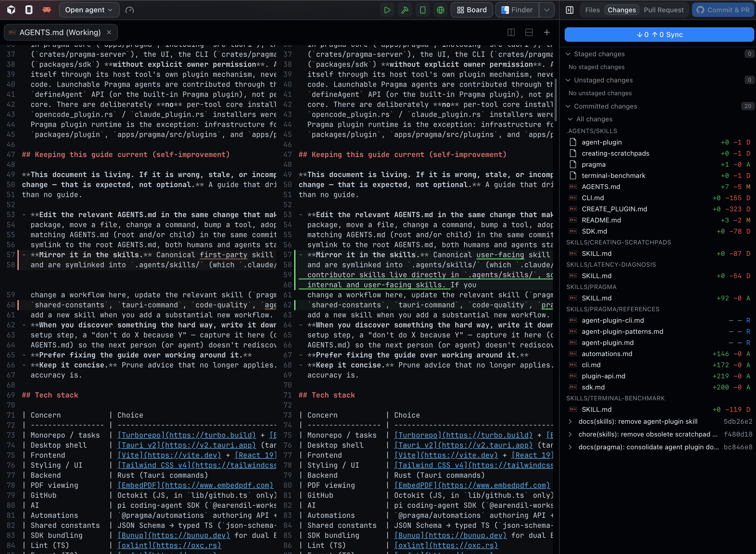Open the terminal-benchmark deleted file
Viewport: 756px width, 554px height.
click(659, 175)
